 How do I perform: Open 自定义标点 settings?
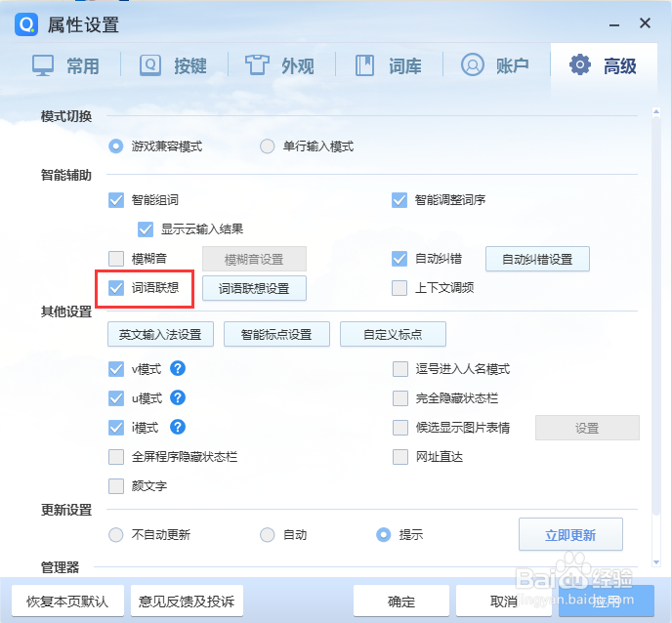[x=393, y=334]
